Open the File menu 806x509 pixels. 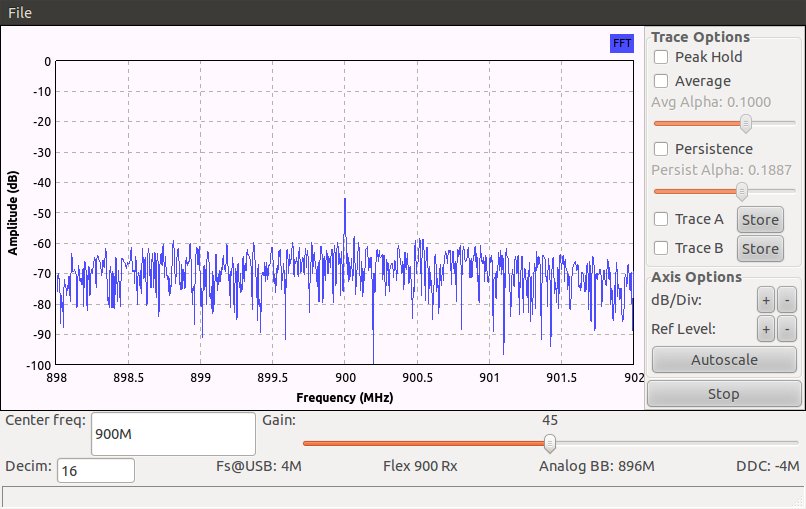point(20,12)
